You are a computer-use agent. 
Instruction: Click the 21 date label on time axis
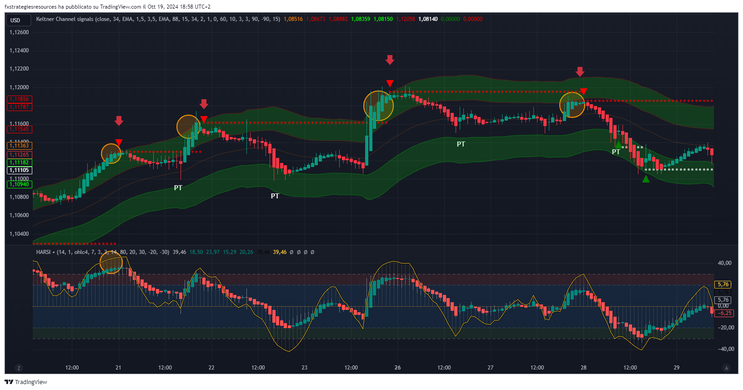tap(118, 368)
